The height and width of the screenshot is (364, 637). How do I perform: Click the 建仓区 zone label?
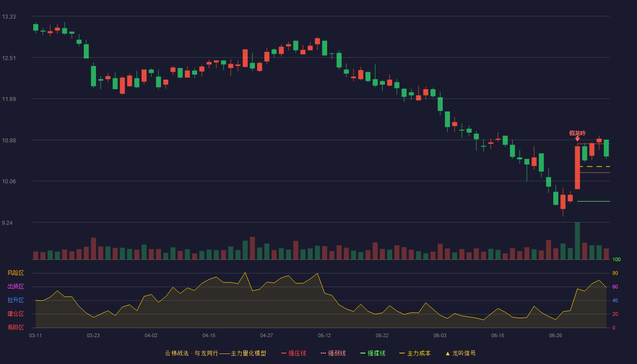(x=15, y=314)
